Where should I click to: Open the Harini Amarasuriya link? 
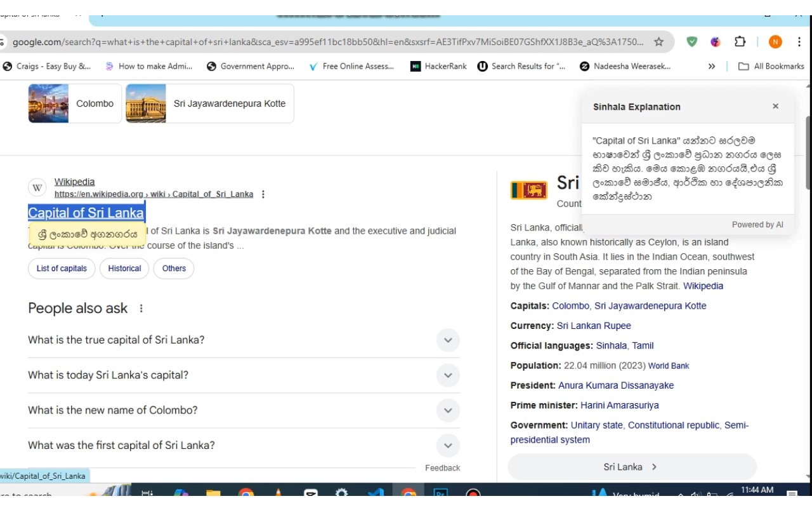coord(619,405)
